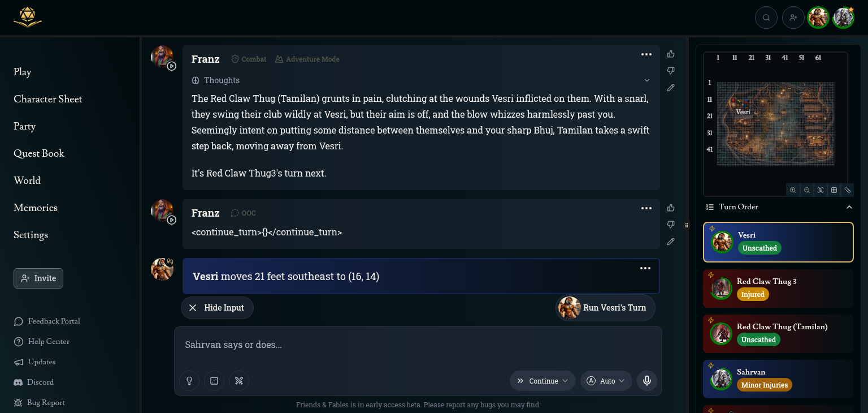The image size is (868, 413).
Task: Open the search icon in header
Action: pyautogui.click(x=766, y=18)
